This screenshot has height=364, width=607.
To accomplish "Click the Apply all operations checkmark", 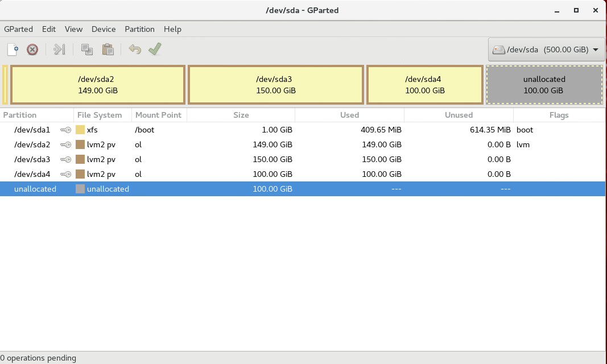I will (155, 49).
